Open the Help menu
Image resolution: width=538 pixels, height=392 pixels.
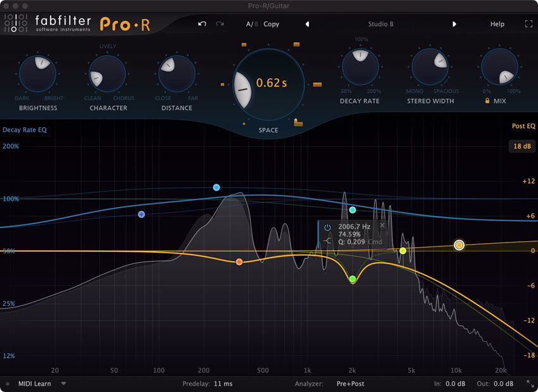497,23
